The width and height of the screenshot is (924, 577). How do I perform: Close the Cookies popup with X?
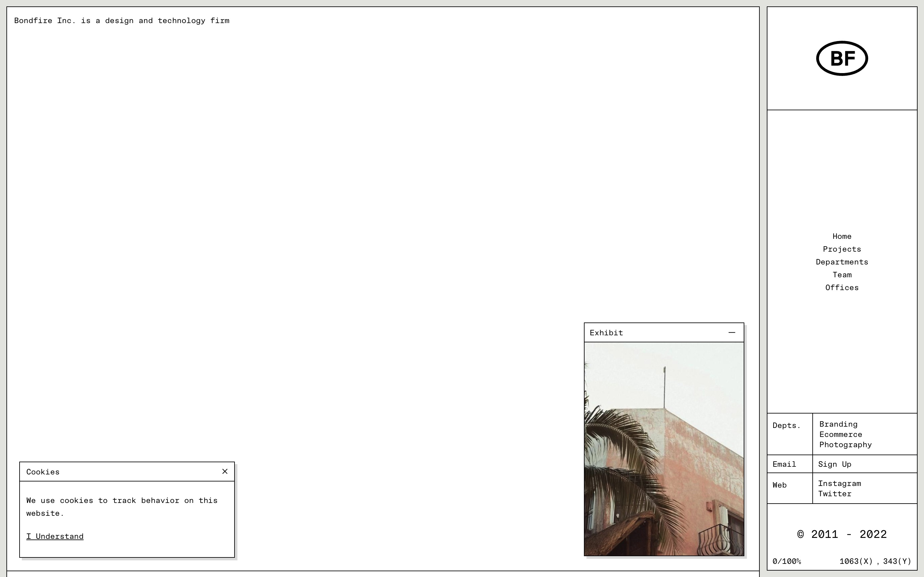tap(225, 471)
